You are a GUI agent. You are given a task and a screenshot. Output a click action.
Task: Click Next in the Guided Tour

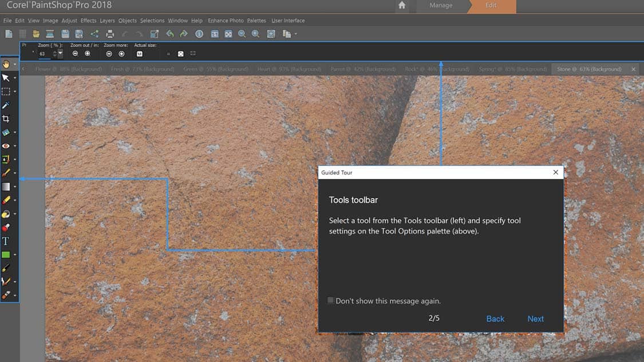(x=535, y=319)
